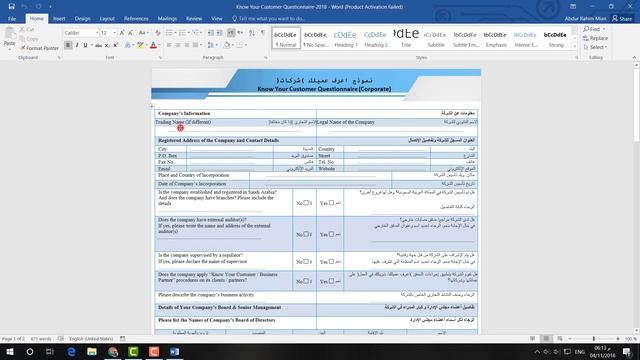Screen dimensions: 640x360
Task: Open the Layout tab
Action: [107, 19]
